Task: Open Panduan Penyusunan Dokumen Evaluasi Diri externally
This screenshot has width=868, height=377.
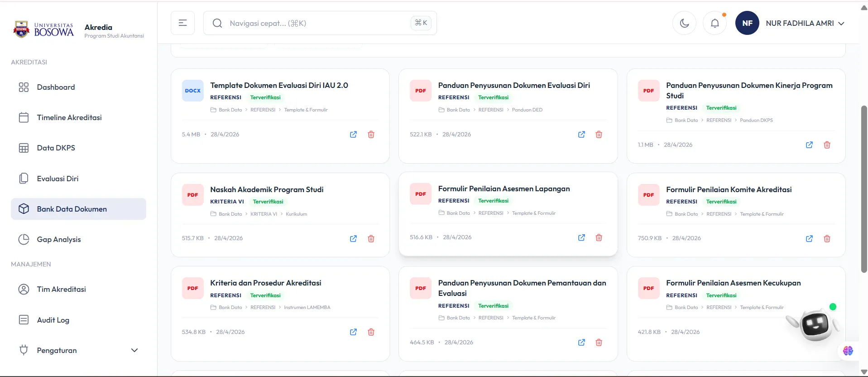Action: [581, 135]
